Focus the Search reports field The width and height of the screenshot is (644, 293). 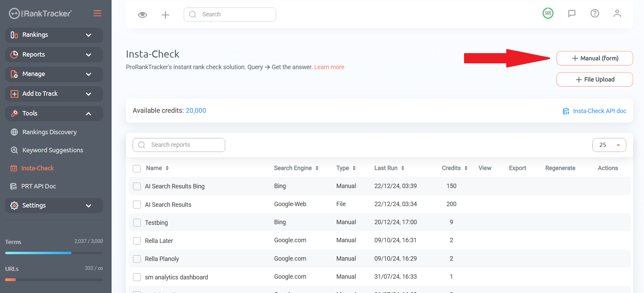(x=179, y=145)
